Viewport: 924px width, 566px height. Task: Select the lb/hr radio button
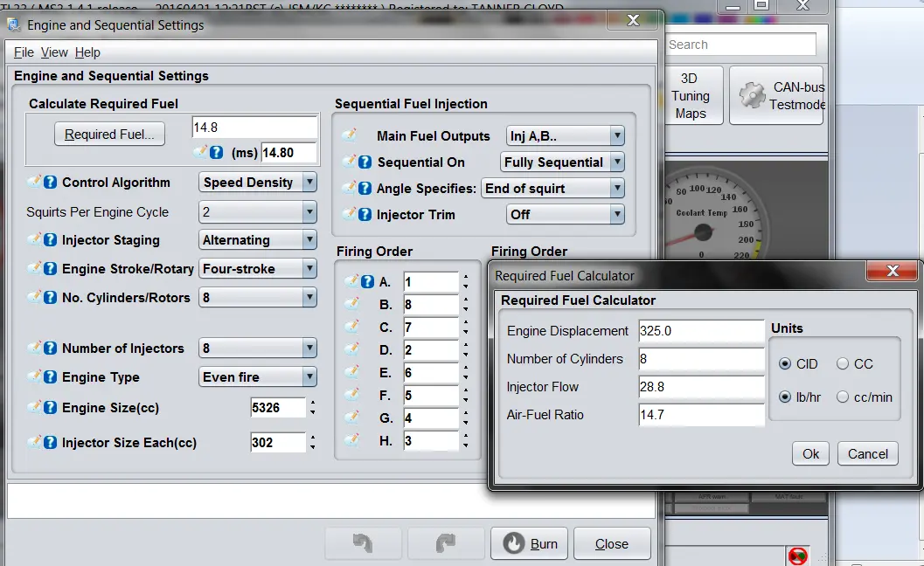784,397
